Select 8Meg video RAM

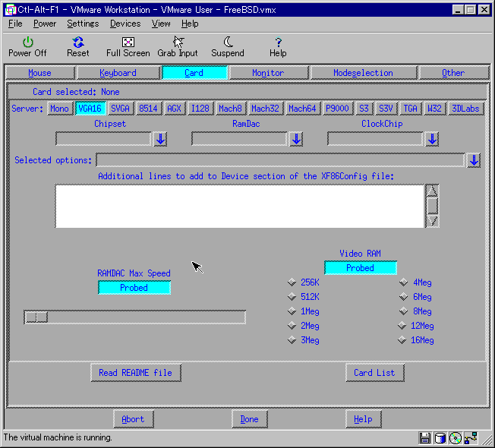[x=415, y=311]
